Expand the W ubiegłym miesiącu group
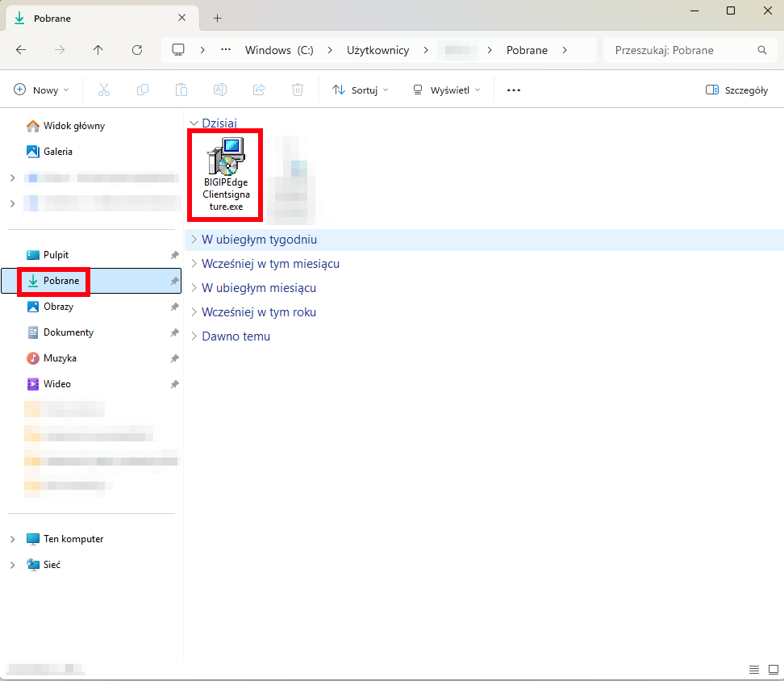 coord(194,288)
